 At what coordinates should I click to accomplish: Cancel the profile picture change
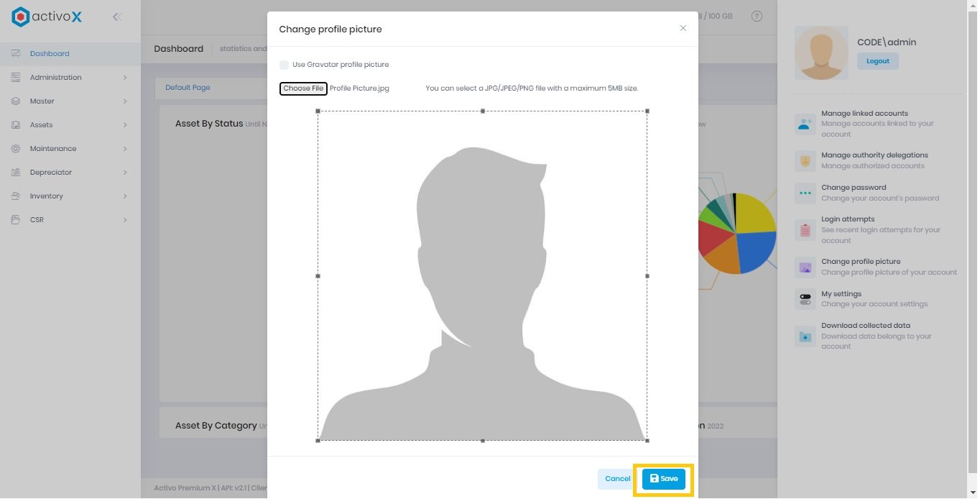(x=616, y=479)
